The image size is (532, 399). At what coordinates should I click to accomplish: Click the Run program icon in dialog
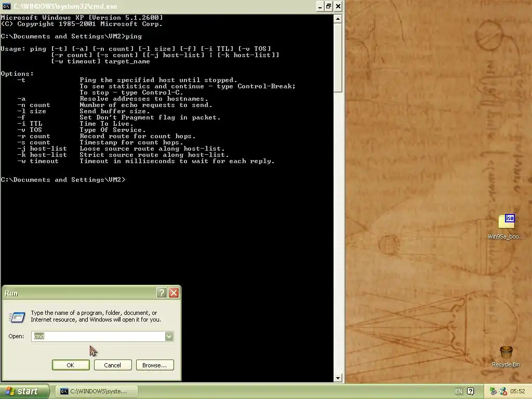(17, 317)
